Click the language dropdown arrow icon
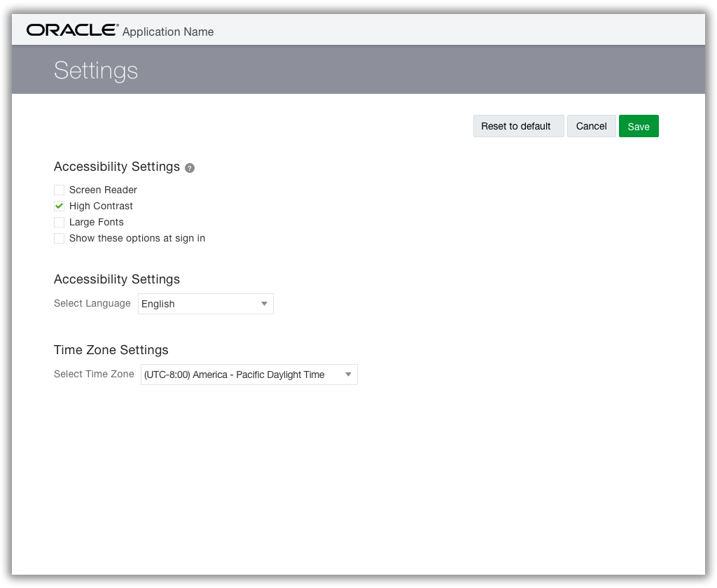The height and width of the screenshot is (588, 717). (x=264, y=304)
